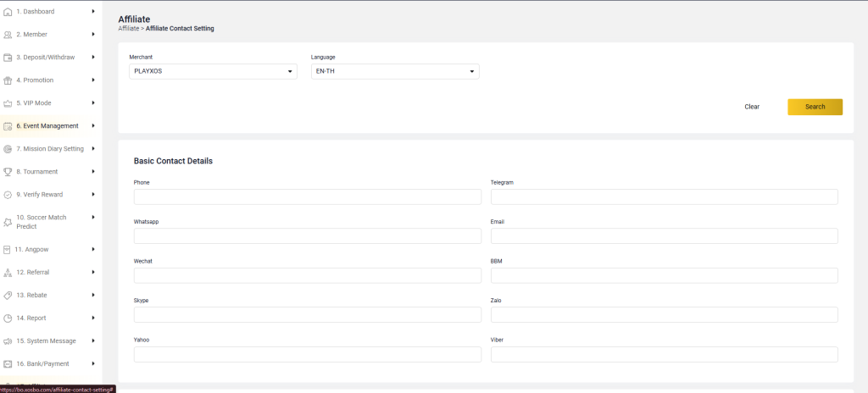
Task: Click the Angpow envelope icon
Action: (7, 250)
